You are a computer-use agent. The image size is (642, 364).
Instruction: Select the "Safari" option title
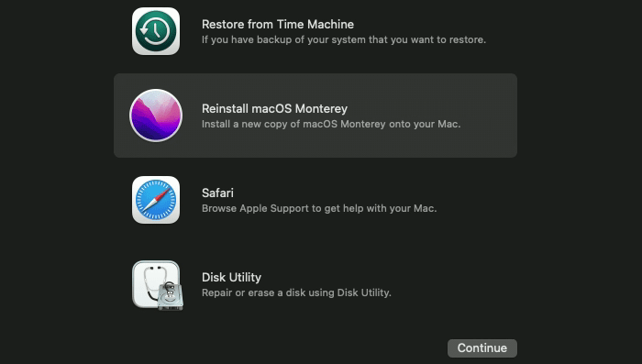(217, 193)
